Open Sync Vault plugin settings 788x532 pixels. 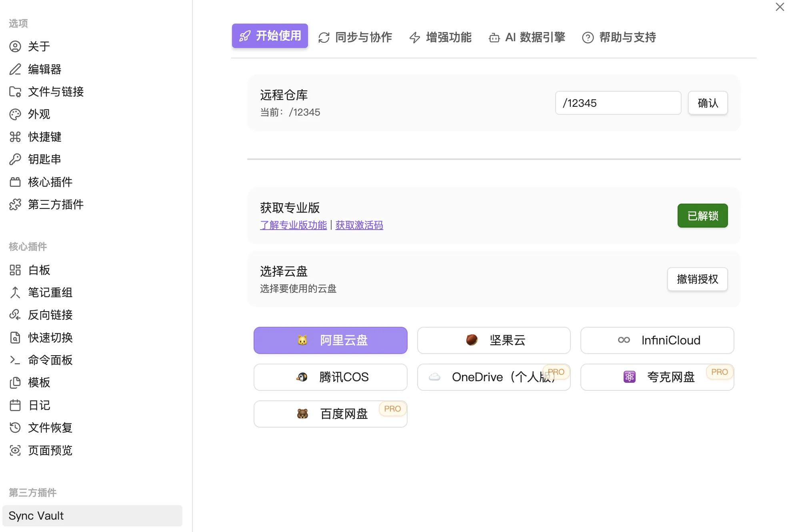(x=92, y=516)
